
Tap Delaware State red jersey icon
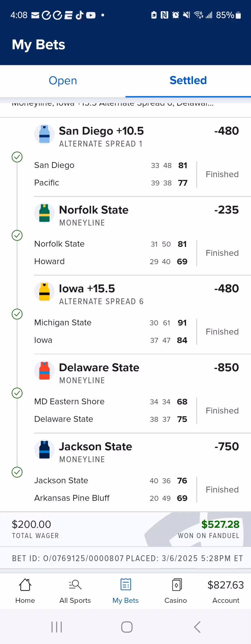click(x=44, y=371)
